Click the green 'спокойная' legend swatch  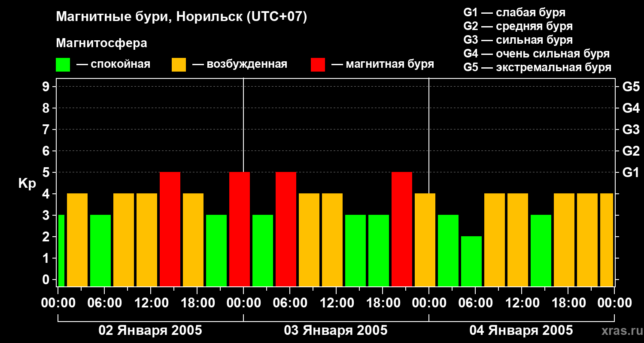click(x=63, y=65)
